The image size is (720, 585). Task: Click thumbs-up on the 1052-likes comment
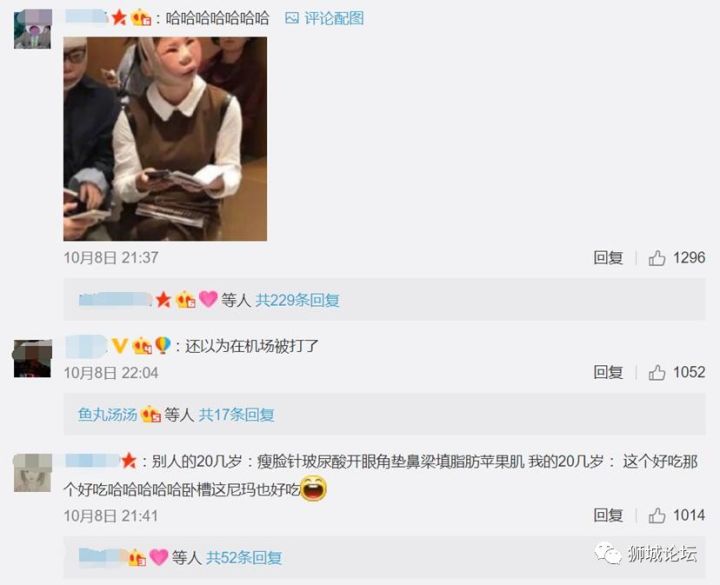point(657,372)
